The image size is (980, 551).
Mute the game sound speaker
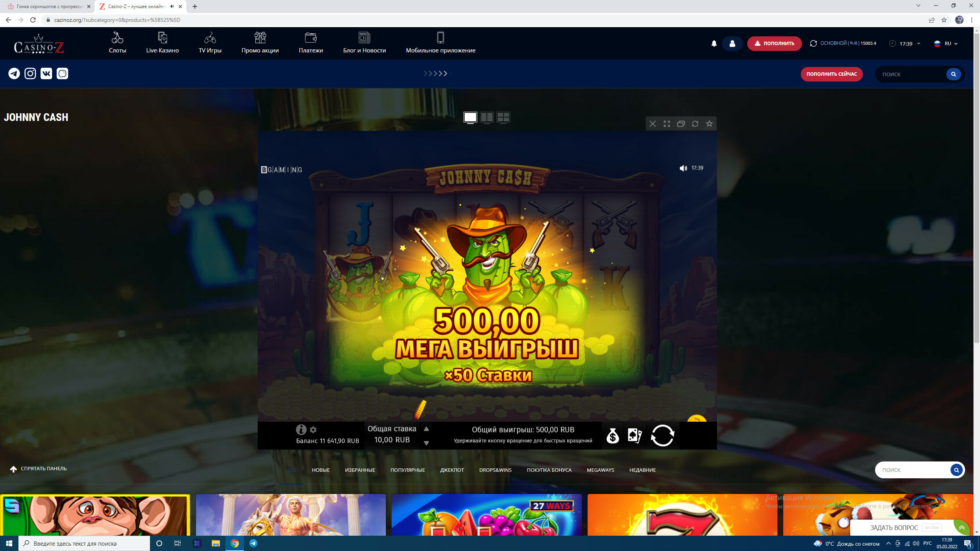(x=683, y=168)
